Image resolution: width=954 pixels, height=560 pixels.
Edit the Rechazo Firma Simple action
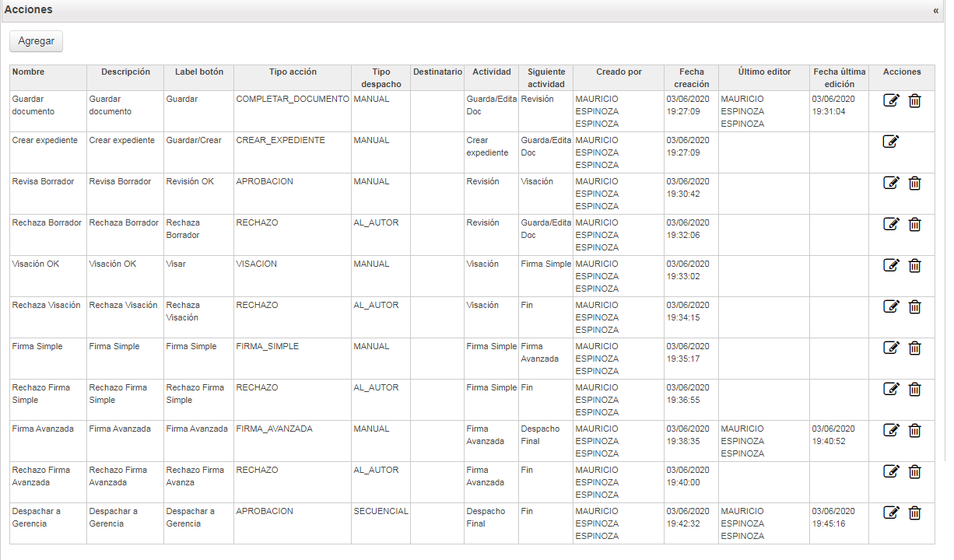pos(892,389)
